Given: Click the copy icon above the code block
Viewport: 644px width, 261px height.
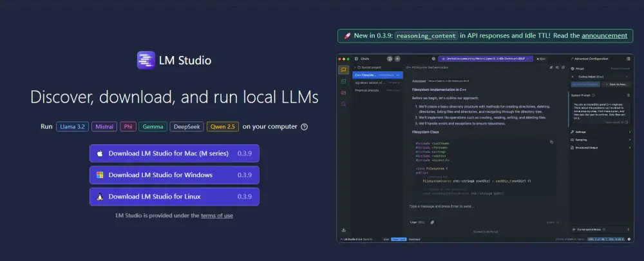Looking at the screenshot, I should pyautogui.click(x=551, y=142).
